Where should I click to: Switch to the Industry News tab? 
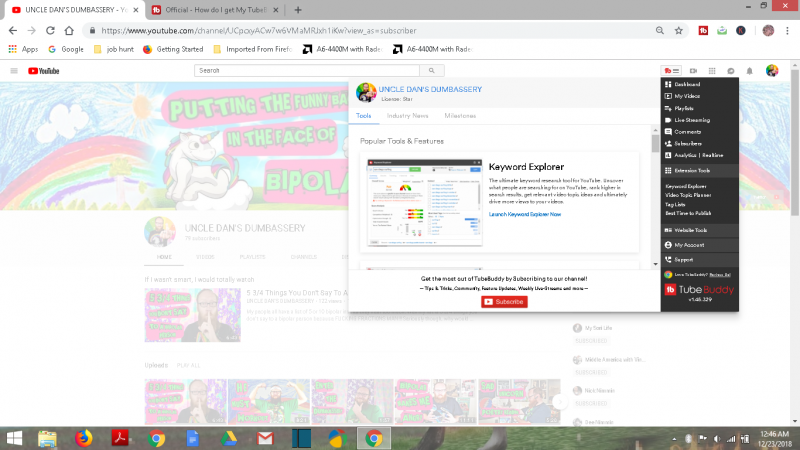(x=407, y=116)
